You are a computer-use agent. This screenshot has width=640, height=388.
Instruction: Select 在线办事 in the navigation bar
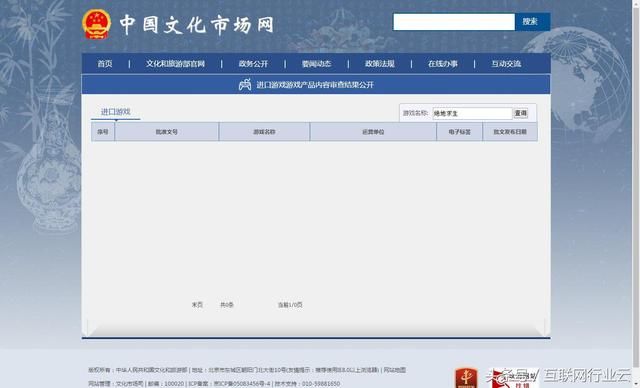(443, 64)
